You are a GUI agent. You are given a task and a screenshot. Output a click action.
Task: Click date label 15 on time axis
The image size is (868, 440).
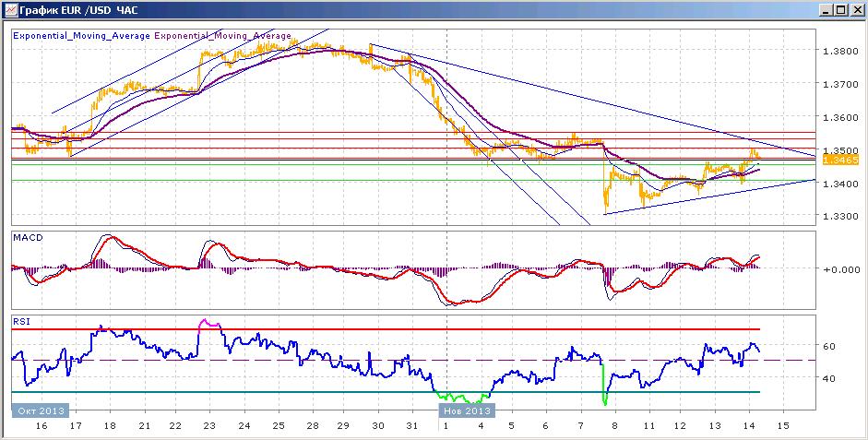783,427
